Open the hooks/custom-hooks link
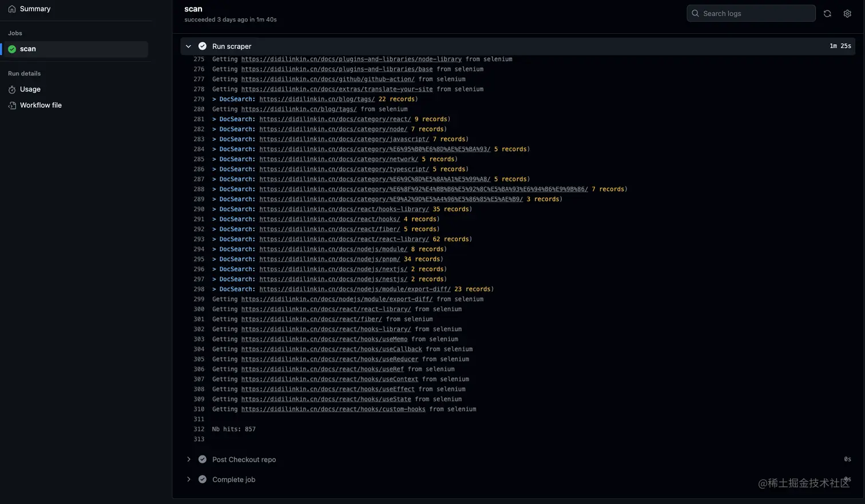Viewport: 865px width, 504px height. 334,410
